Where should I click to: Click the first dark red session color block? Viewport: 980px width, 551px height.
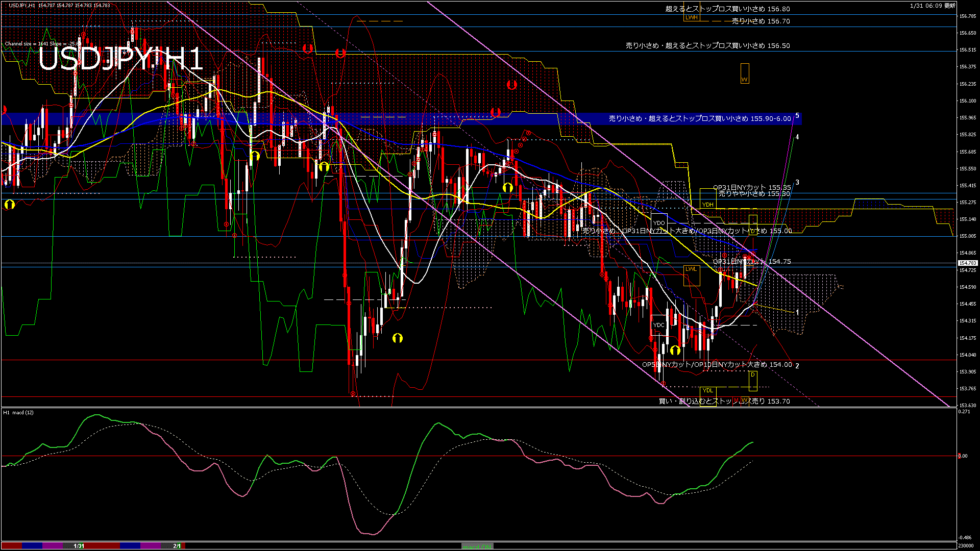pos(12,546)
